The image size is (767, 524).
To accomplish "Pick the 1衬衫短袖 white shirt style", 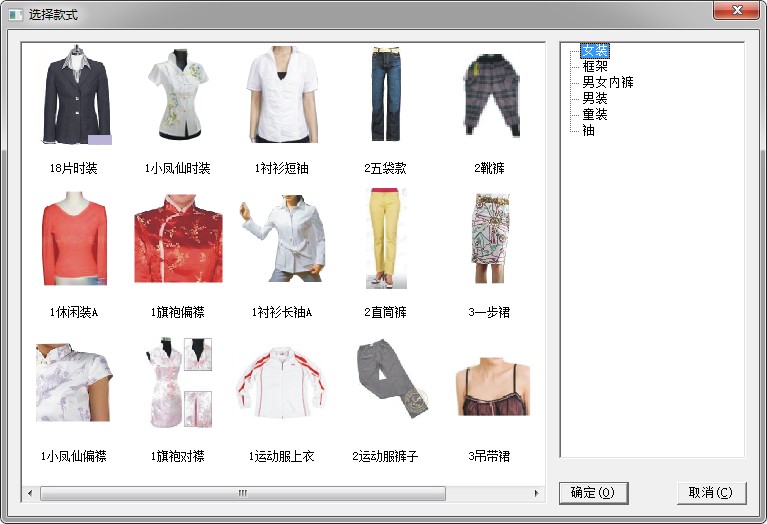I will [281, 96].
